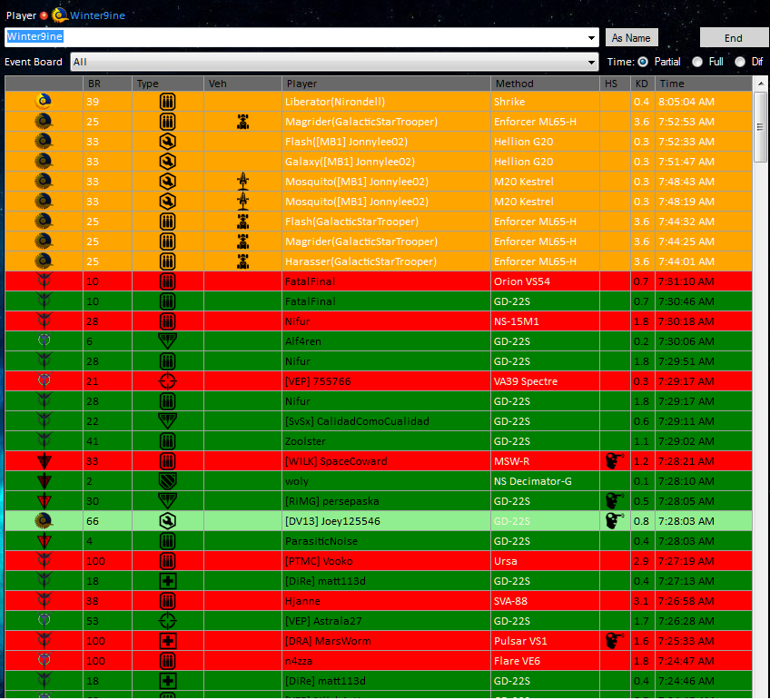Image resolution: width=770 pixels, height=700 pixels.
Task: Sort by the Method column header
Action: (545, 84)
